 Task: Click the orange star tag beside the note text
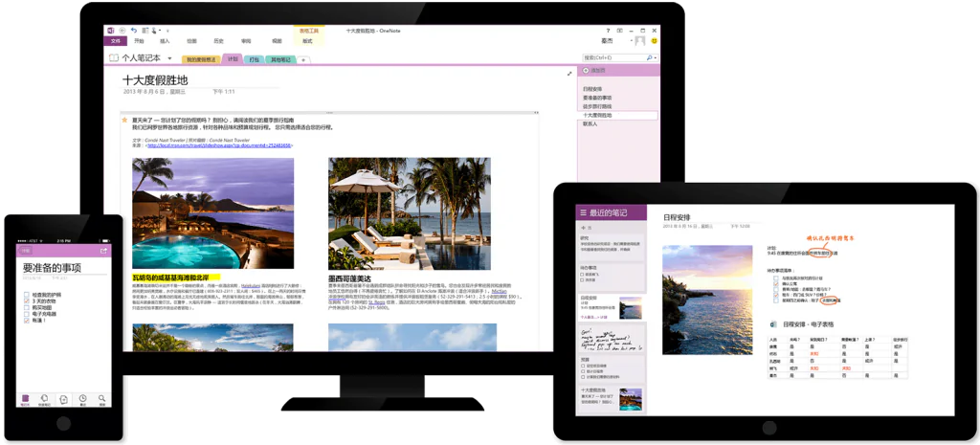pyautogui.click(x=124, y=120)
